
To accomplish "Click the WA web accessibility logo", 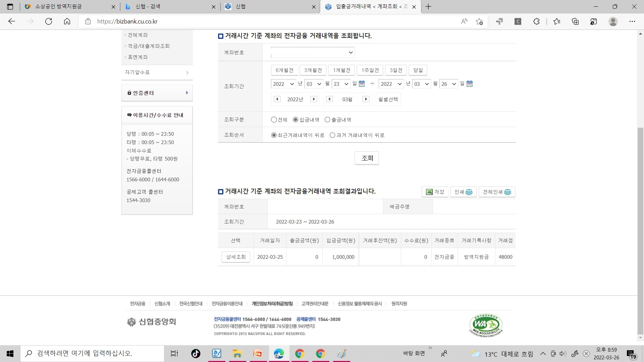I will [x=485, y=324].
